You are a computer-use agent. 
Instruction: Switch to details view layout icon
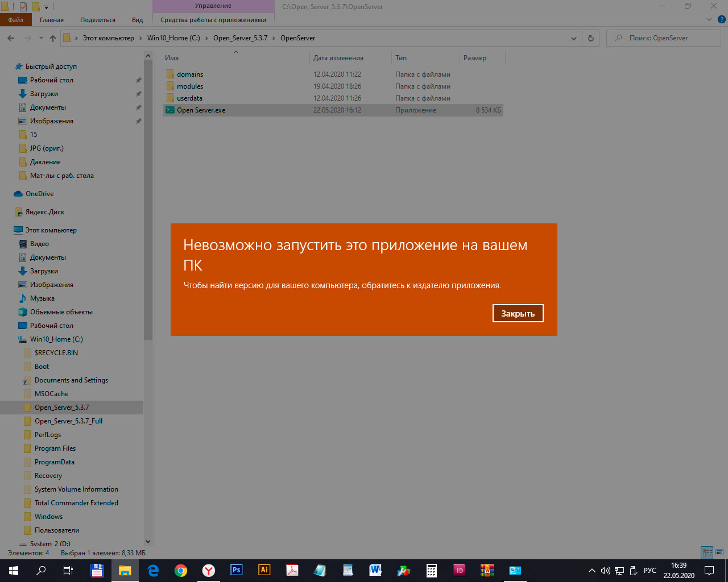pos(707,552)
